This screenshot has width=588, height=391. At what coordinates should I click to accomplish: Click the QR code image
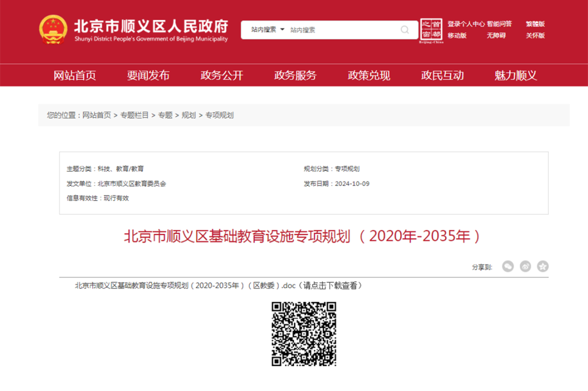[x=304, y=334]
